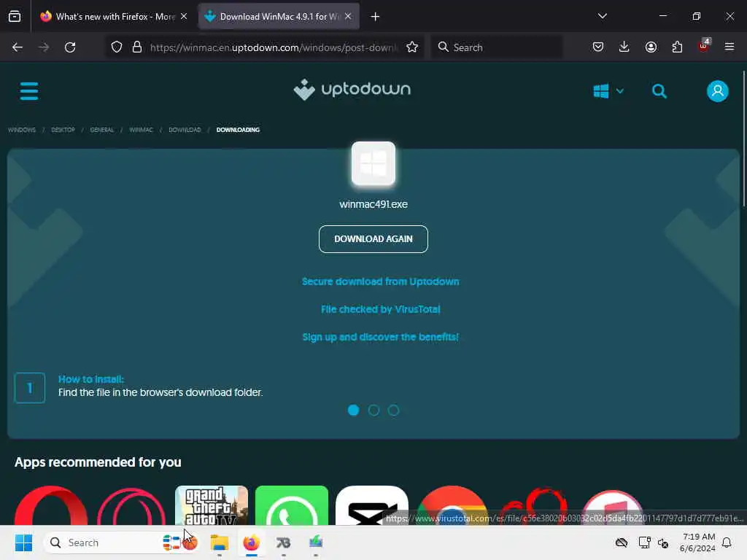Open Sign up and discover the benefits link
Screen dimensions: 747x560
(x=380, y=337)
